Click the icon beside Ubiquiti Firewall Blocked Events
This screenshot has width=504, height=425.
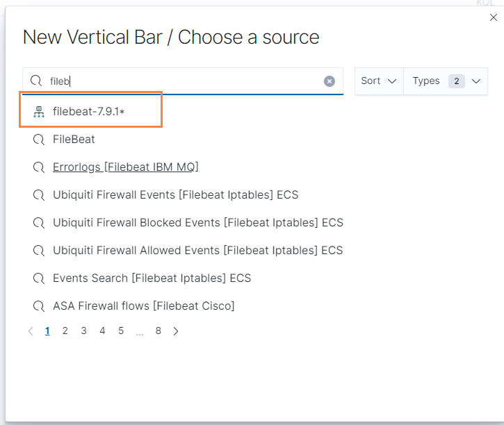pyautogui.click(x=39, y=222)
